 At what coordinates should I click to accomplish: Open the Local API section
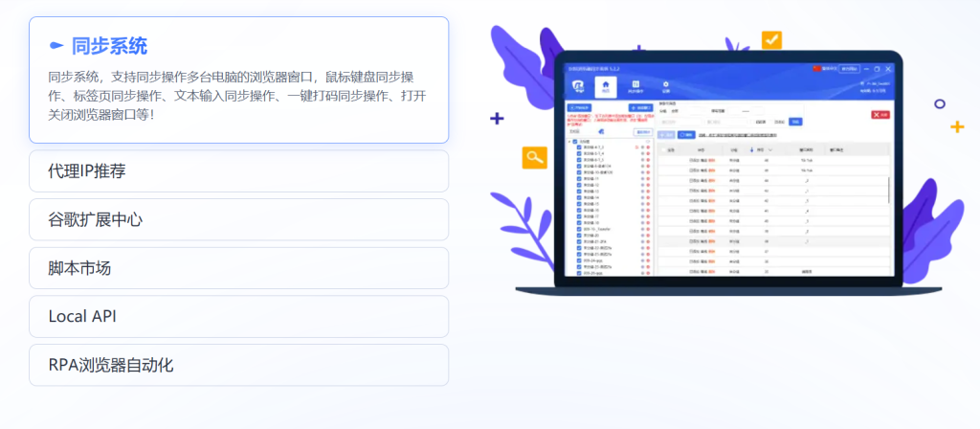coord(238,316)
